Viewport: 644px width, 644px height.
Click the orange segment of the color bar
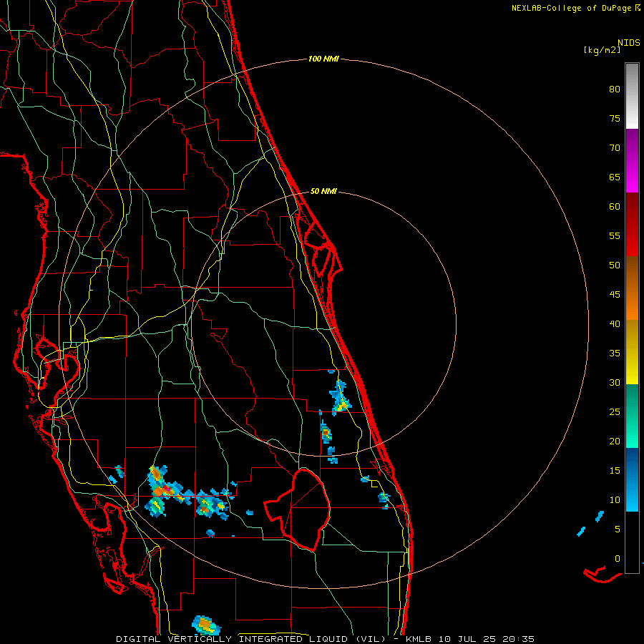(x=632, y=288)
